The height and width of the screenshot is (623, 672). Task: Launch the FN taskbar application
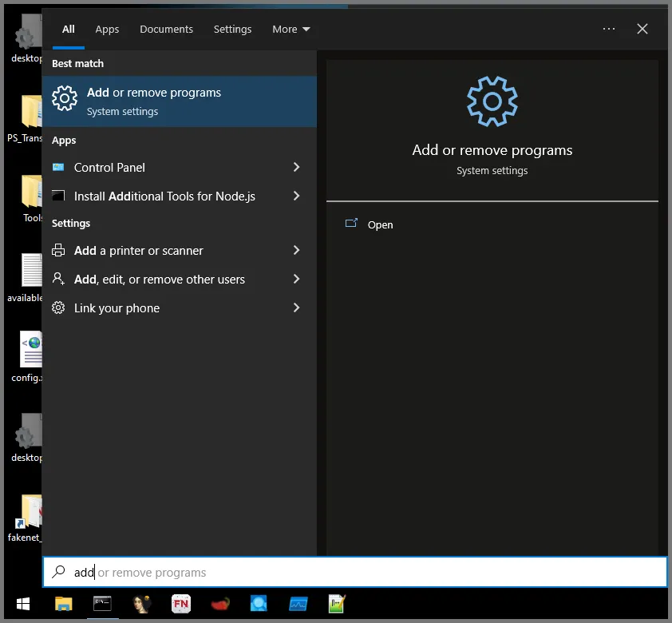point(181,604)
